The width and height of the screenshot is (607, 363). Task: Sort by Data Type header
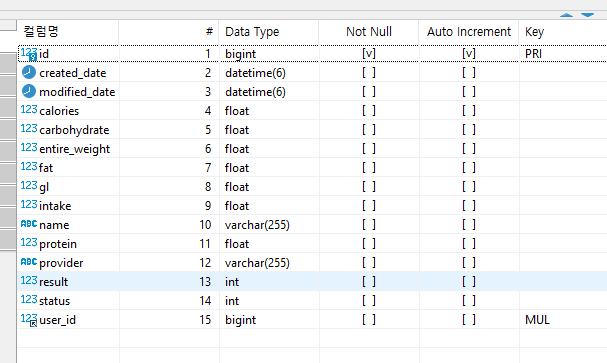point(269,32)
